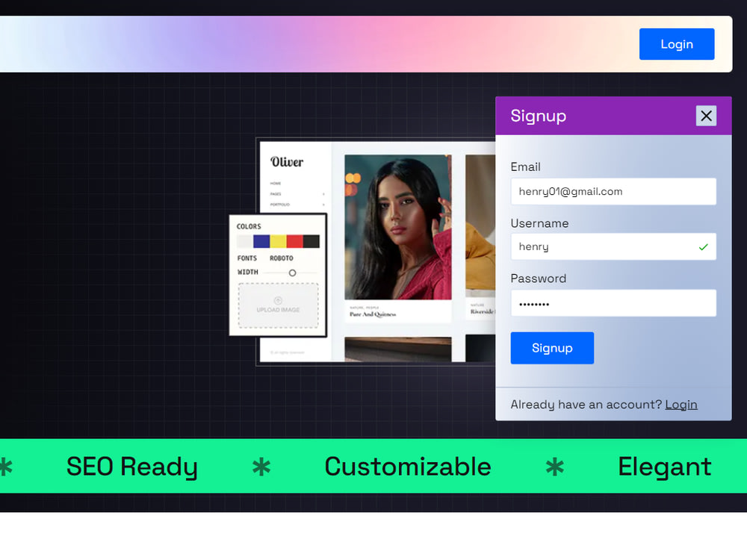
Task: Select the yellow color swatch
Action: coord(278,241)
